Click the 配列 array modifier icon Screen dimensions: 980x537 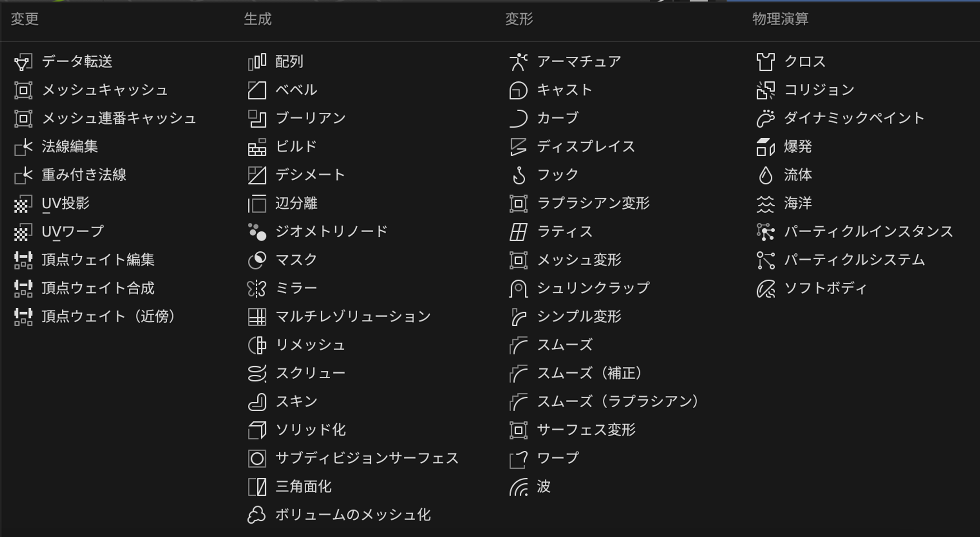(x=257, y=62)
